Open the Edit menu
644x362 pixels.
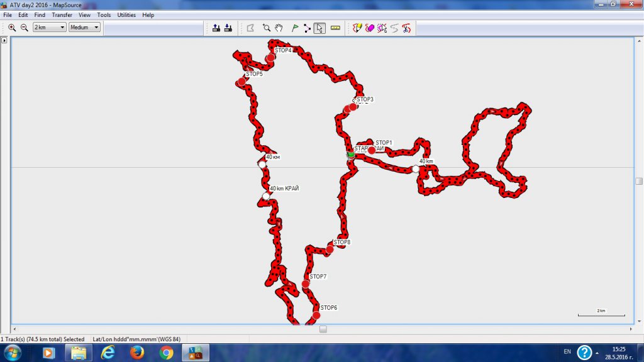tap(23, 15)
